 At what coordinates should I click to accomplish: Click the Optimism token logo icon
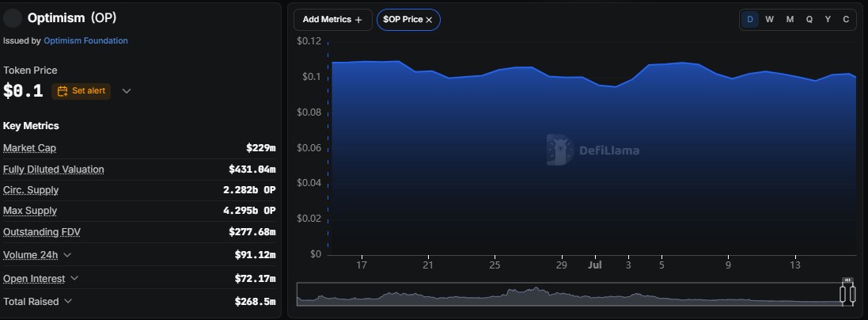click(13, 18)
